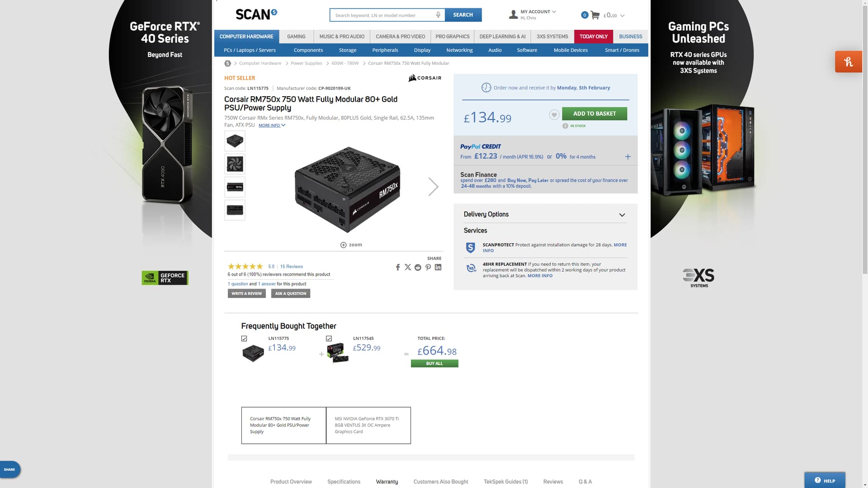Click the Add to Basket button

pos(594,113)
